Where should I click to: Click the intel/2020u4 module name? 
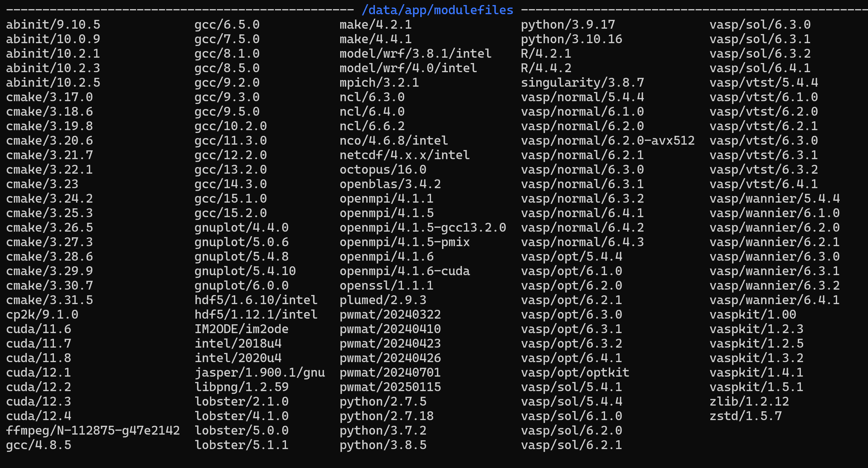point(238,358)
